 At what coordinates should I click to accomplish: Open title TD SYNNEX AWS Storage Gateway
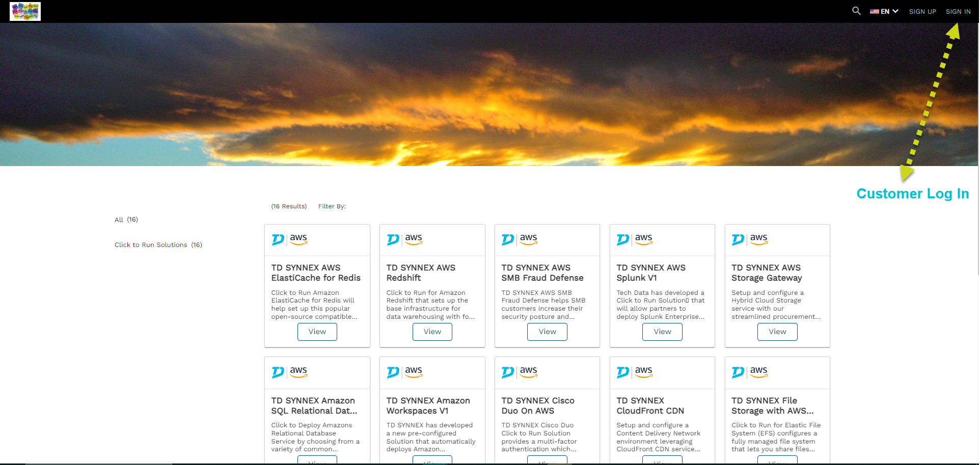pos(767,273)
